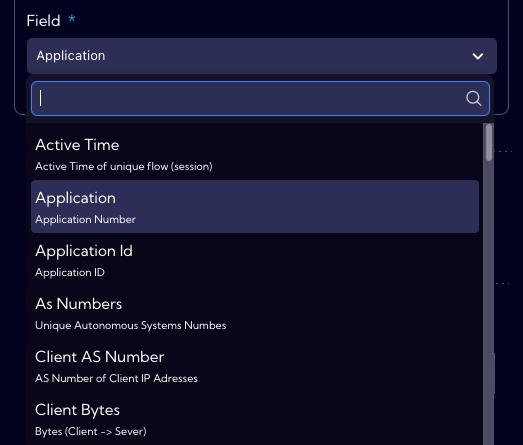
Task: Click the scrollbar track below the thumb
Action: pos(489,300)
